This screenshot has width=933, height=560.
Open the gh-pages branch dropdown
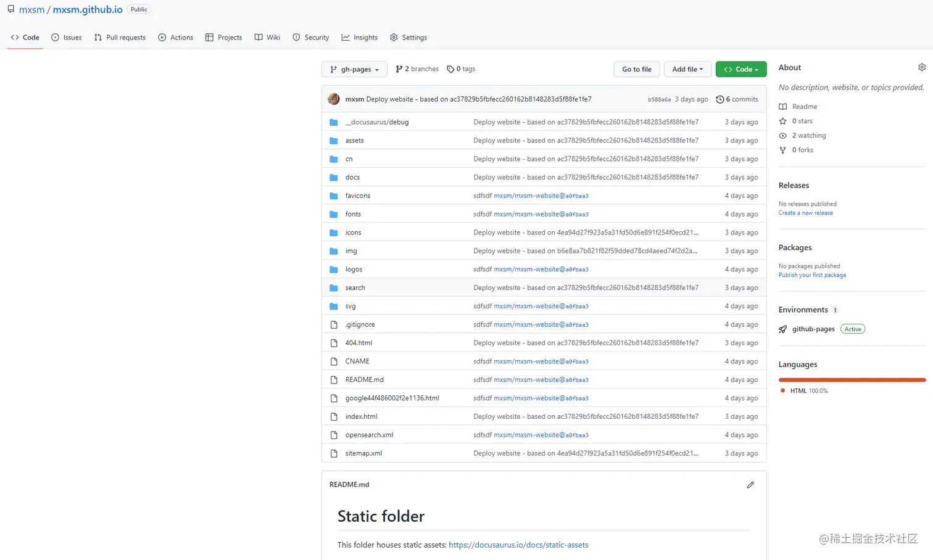354,69
